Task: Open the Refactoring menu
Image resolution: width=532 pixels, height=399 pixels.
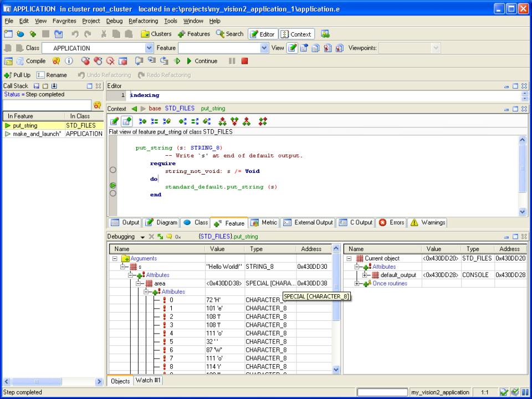Action: (143, 21)
